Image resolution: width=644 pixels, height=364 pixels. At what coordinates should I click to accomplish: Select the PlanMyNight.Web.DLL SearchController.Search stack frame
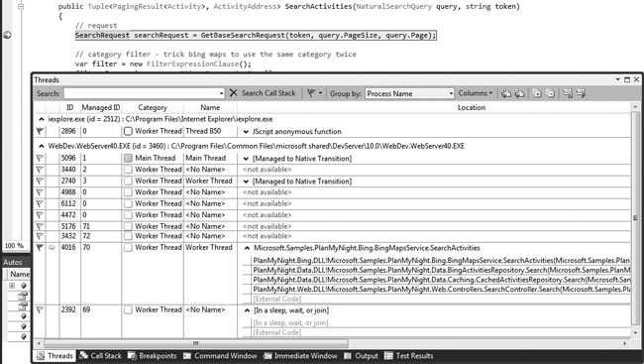441,290
